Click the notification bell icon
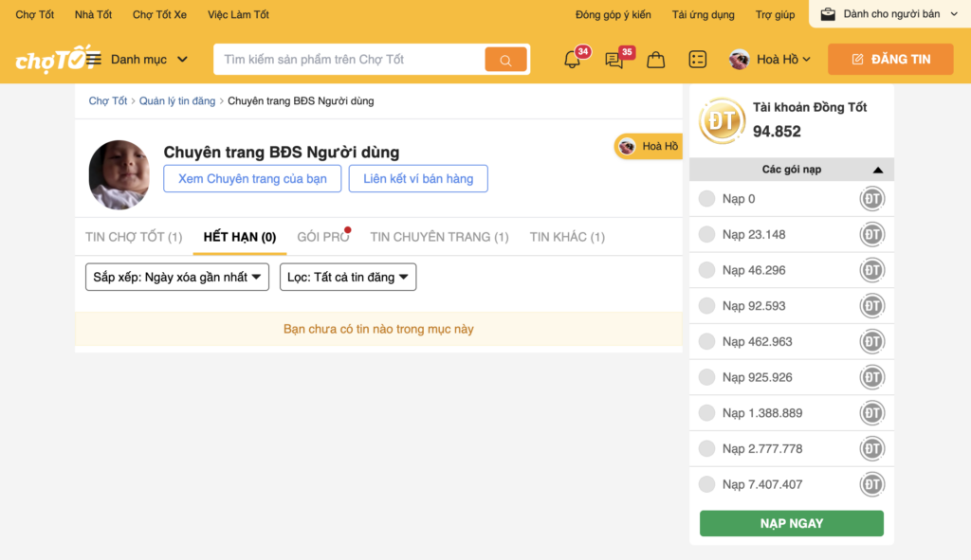The image size is (971, 560). tap(572, 60)
